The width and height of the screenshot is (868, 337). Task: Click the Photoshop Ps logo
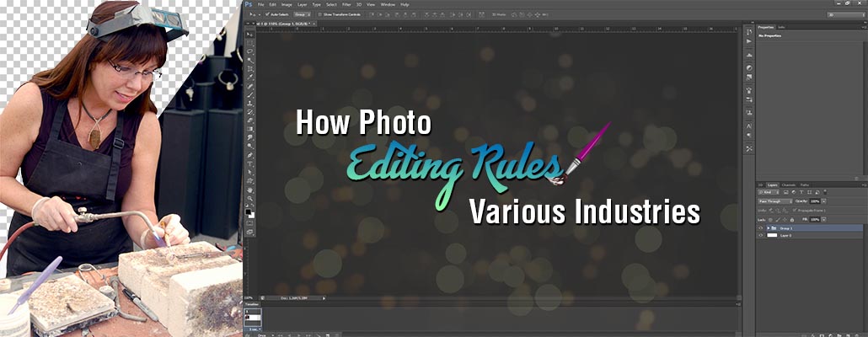click(249, 4)
